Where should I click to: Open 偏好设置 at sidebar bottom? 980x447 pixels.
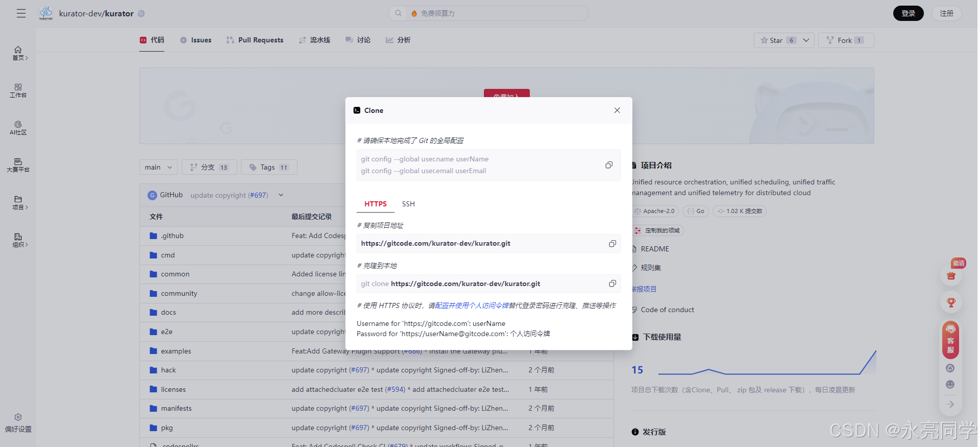(18, 423)
